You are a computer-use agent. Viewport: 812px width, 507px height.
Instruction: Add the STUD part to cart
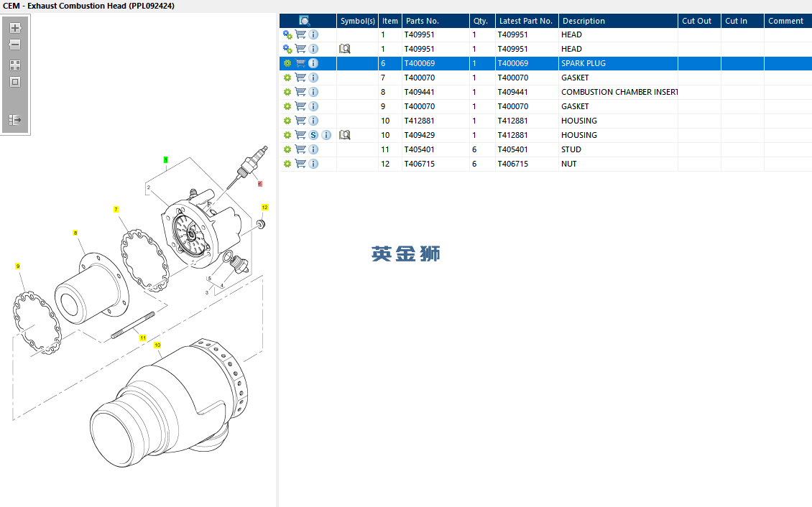[x=300, y=149]
